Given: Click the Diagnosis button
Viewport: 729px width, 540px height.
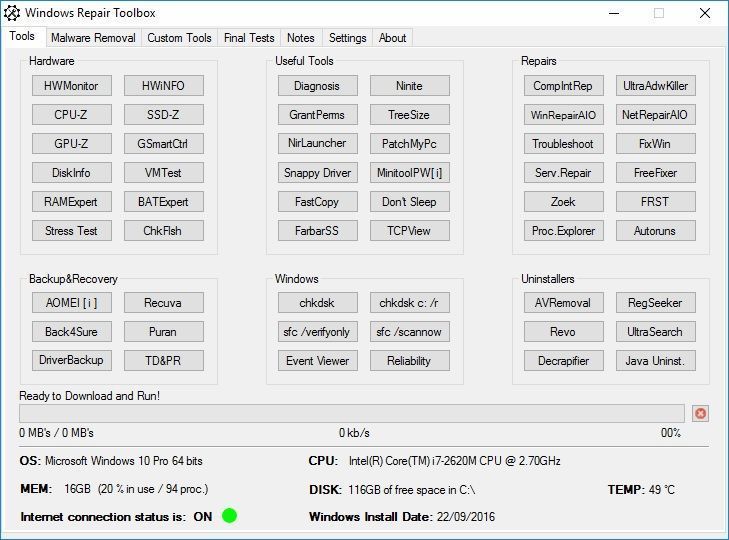Looking at the screenshot, I should pos(318,86).
